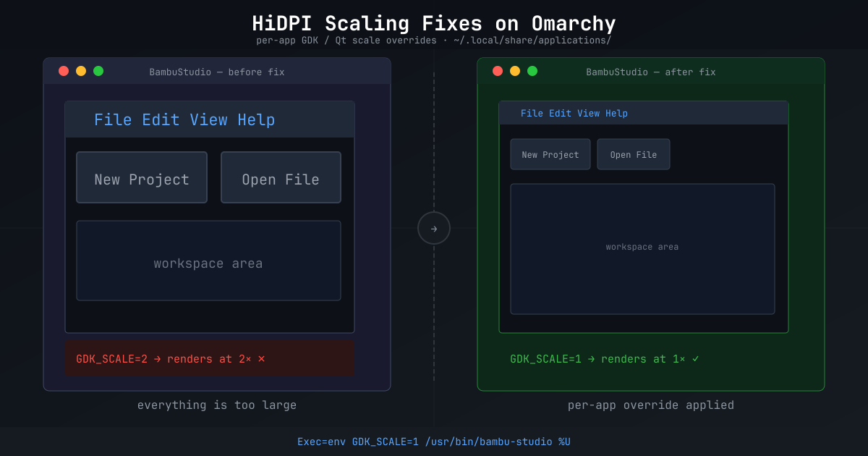Click the workspace area in the before-fix window
The height and width of the screenshot is (456, 868).
point(208,261)
